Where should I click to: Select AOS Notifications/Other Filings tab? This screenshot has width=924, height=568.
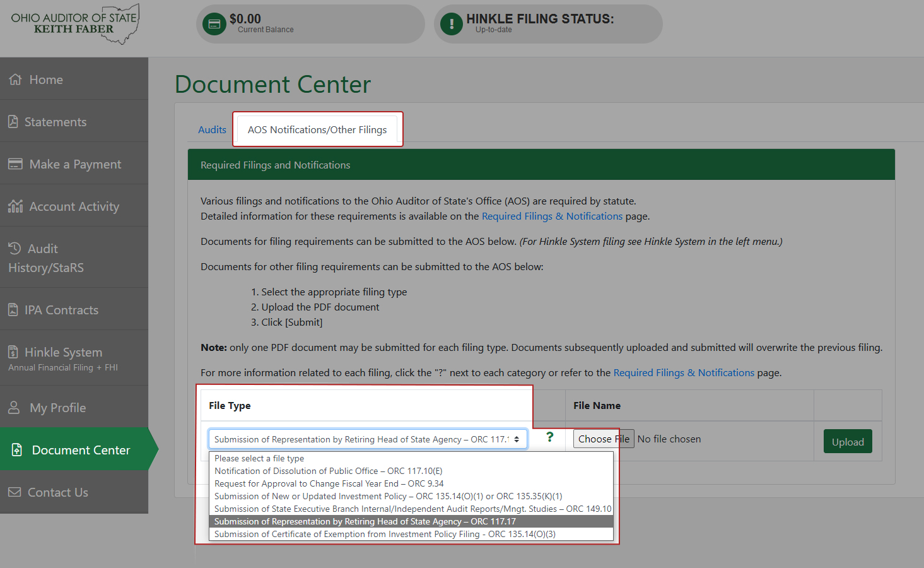coord(317,129)
